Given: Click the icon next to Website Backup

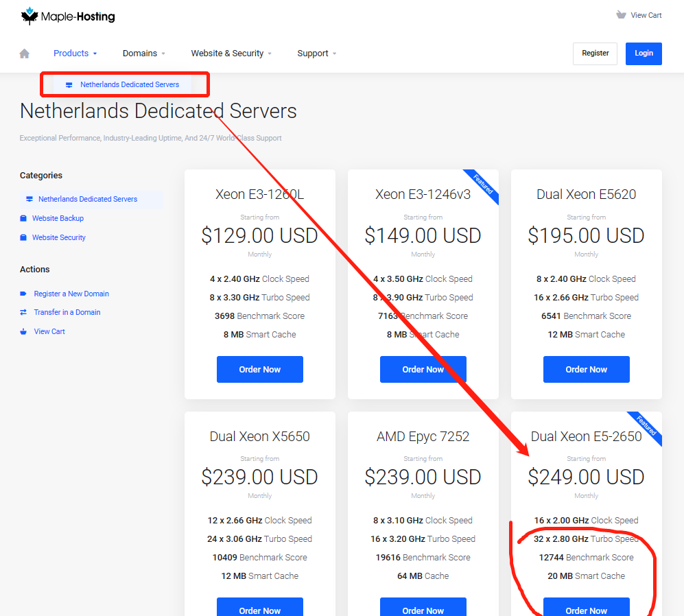Looking at the screenshot, I should (x=23, y=218).
